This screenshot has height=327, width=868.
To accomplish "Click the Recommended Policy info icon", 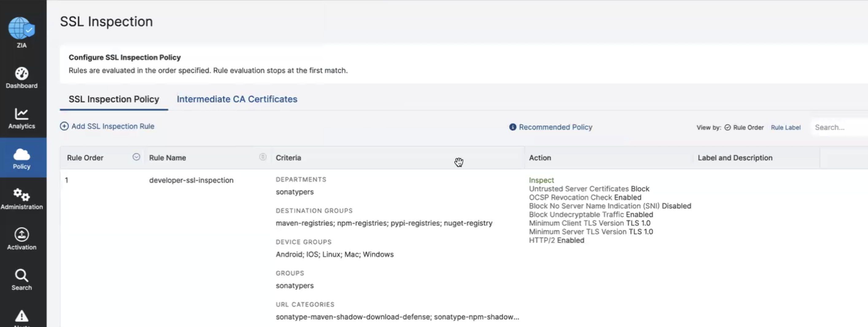I will tap(513, 127).
